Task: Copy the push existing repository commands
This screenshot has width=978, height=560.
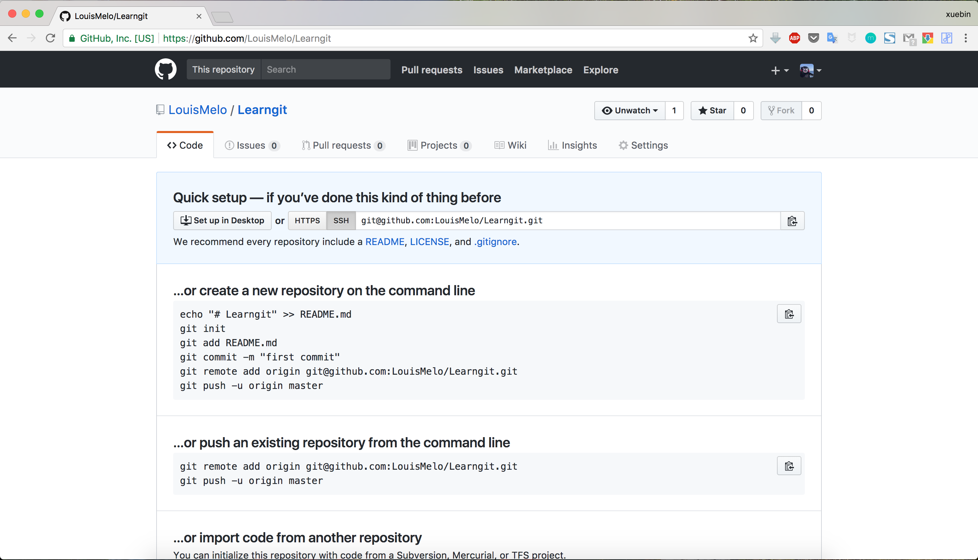Action: click(789, 466)
